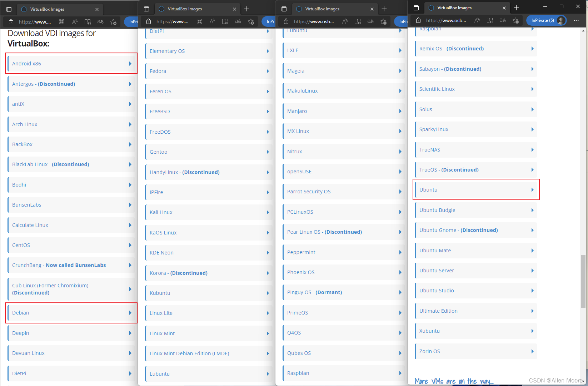Open the Xubuntu entry
The height and width of the screenshot is (386, 588).
click(476, 331)
